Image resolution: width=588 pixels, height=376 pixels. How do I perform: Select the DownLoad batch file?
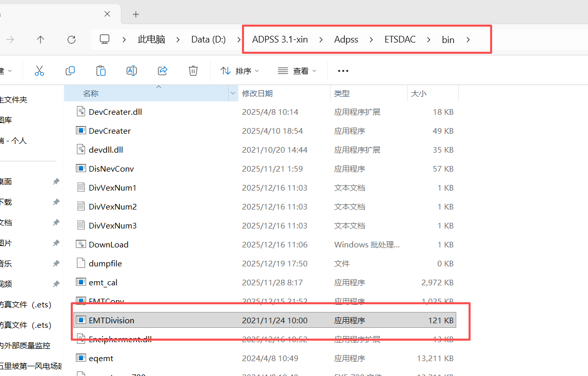pyautogui.click(x=108, y=244)
